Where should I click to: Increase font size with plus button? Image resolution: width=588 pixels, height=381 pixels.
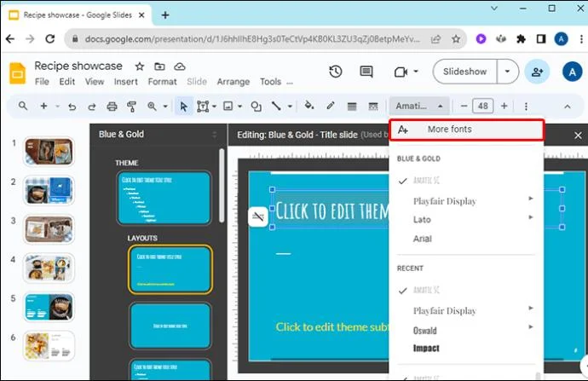tap(504, 107)
